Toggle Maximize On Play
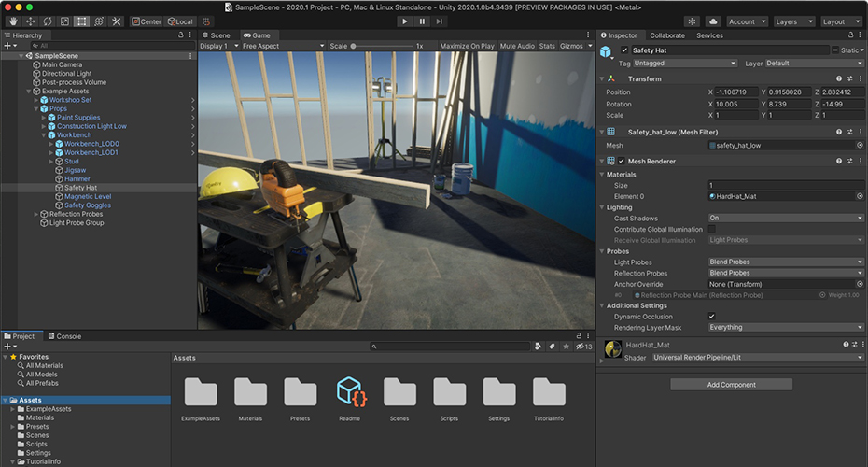Viewport: 868px width, 467px height. (x=467, y=46)
